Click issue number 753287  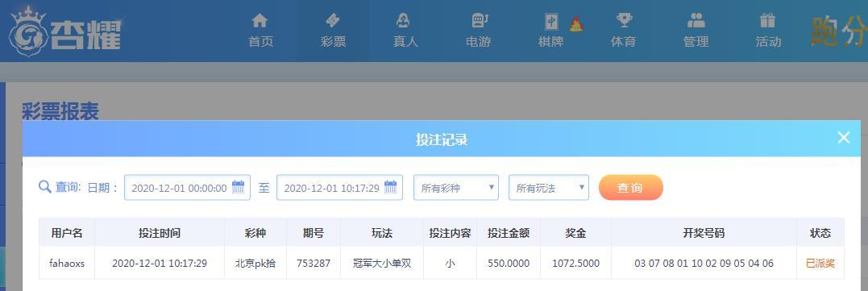pyautogui.click(x=314, y=264)
